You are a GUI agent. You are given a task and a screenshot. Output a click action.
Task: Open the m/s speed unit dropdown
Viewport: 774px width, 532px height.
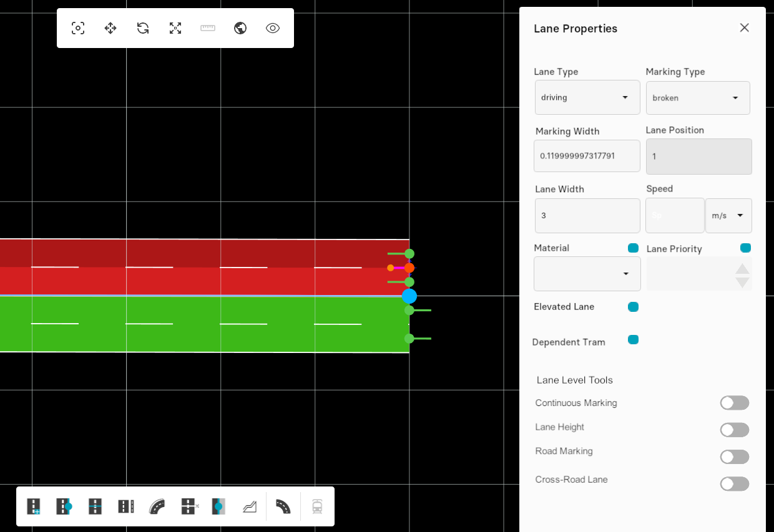tap(728, 216)
